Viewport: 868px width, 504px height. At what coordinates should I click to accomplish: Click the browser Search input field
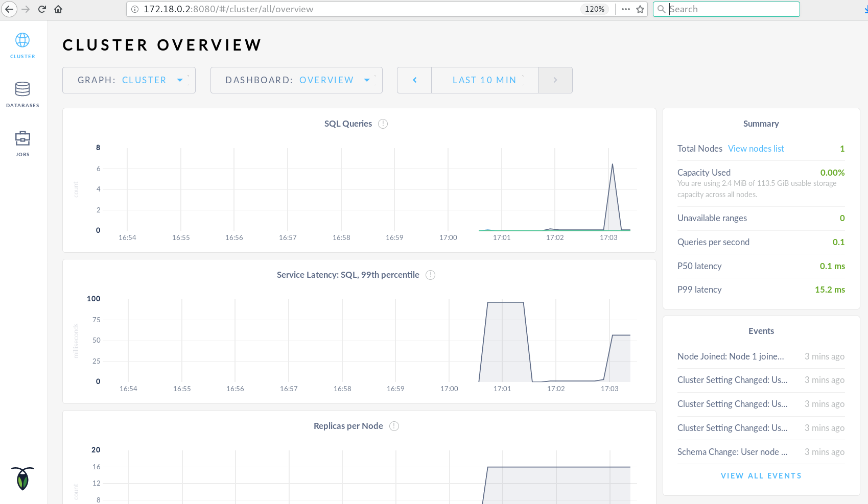click(731, 9)
